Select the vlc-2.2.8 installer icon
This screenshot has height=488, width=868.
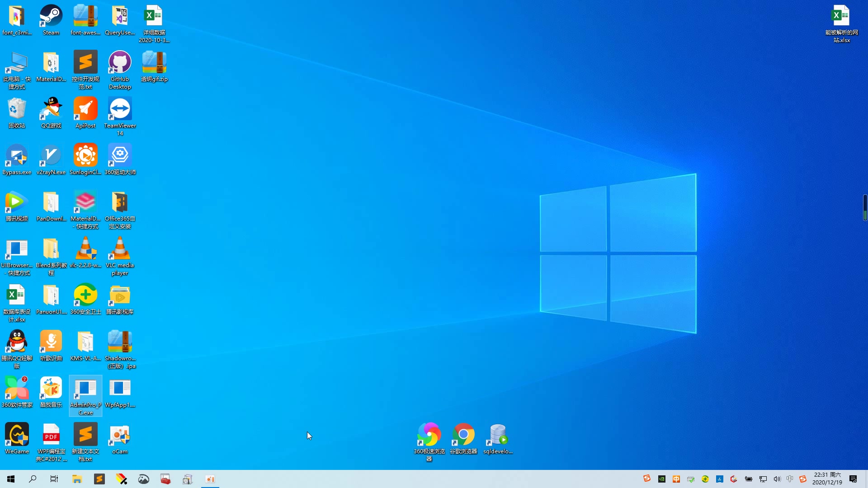(85, 253)
